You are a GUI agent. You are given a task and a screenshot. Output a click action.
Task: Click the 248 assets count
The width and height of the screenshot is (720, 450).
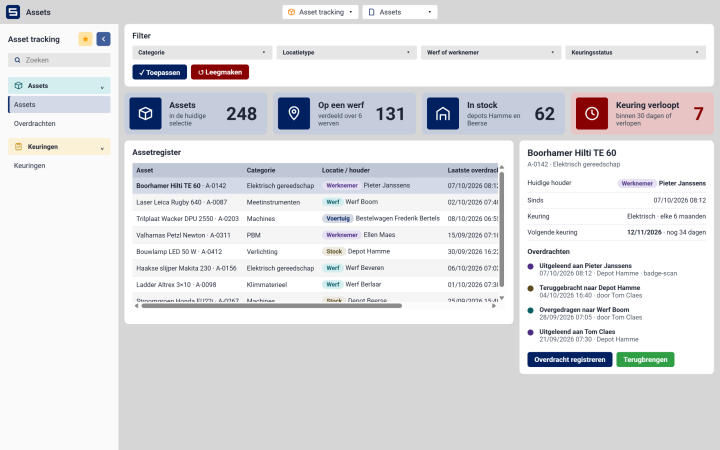click(x=241, y=114)
